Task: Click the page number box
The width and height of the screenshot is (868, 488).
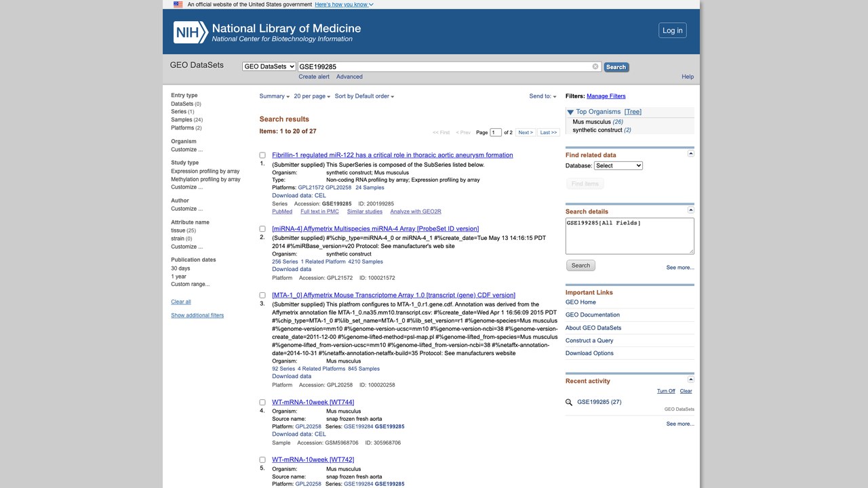Action: pos(496,133)
